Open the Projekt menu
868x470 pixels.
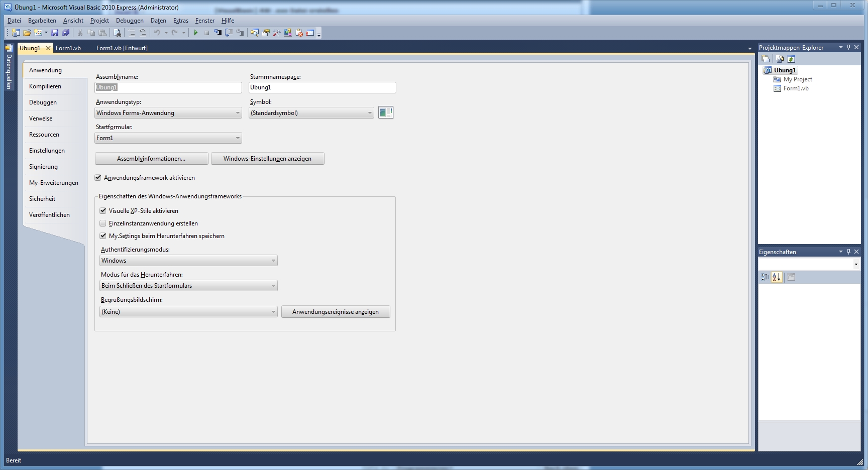coord(99,21)
